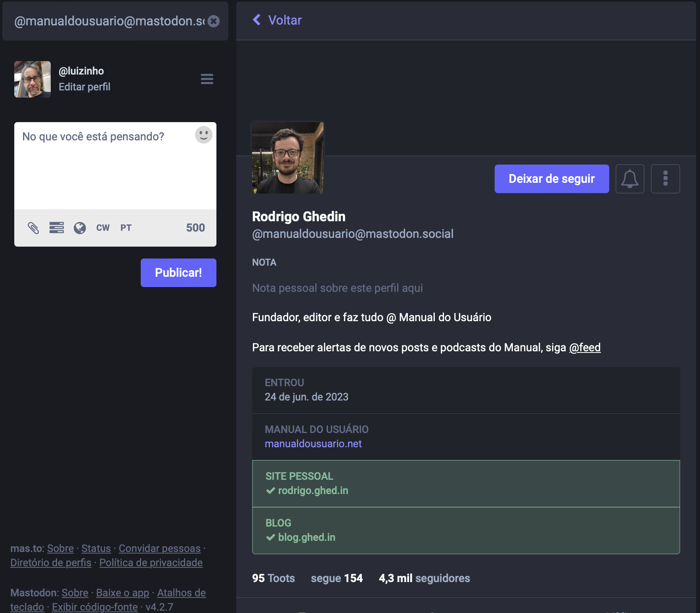This screenshot has height=613, width=700.
Task: Change the PT post language
Action: click(x=126, y=228)
